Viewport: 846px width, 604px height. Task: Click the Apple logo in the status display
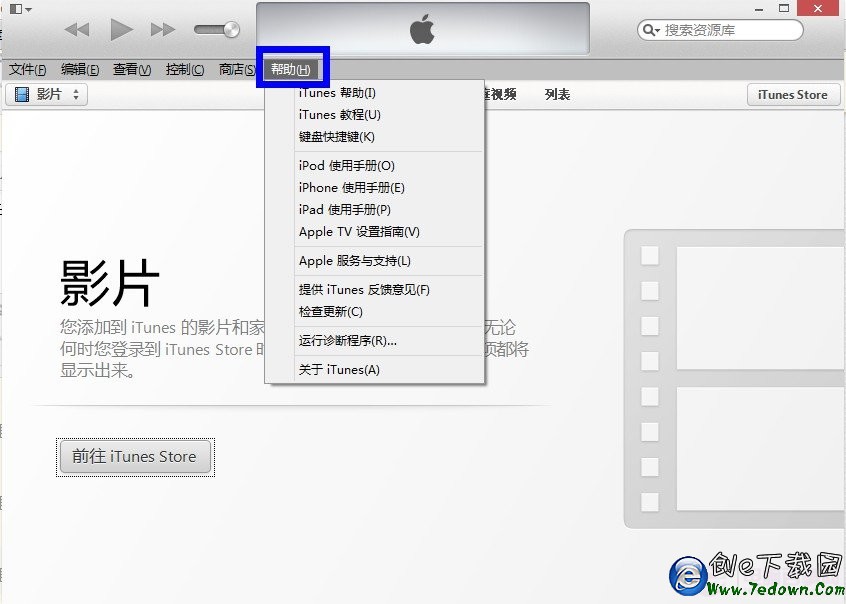pyautogui.click(x=423, y=28)
